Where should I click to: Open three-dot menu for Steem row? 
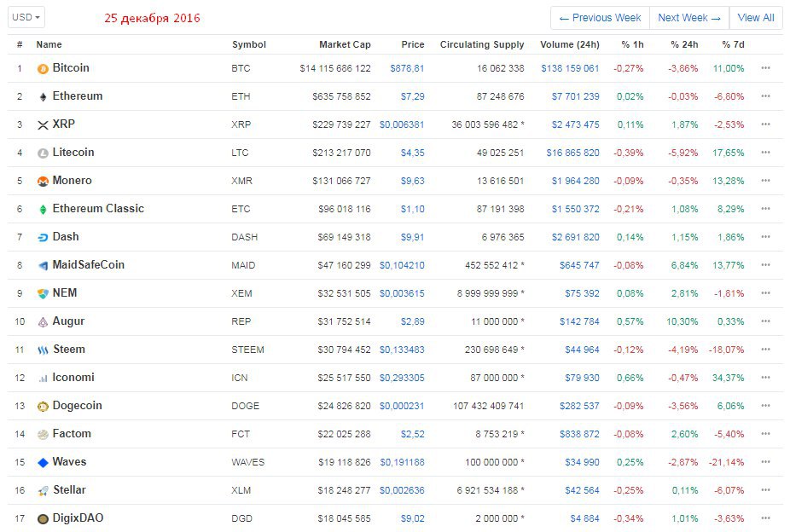pos(766,350)
